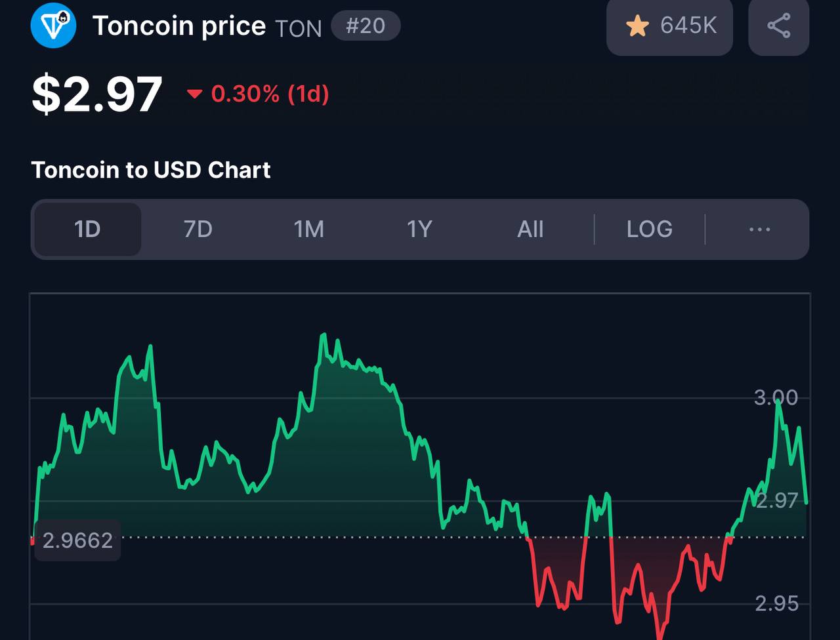The image size is (840, 640).
Task: View the All time chart
Action: [x=530, y=230]
